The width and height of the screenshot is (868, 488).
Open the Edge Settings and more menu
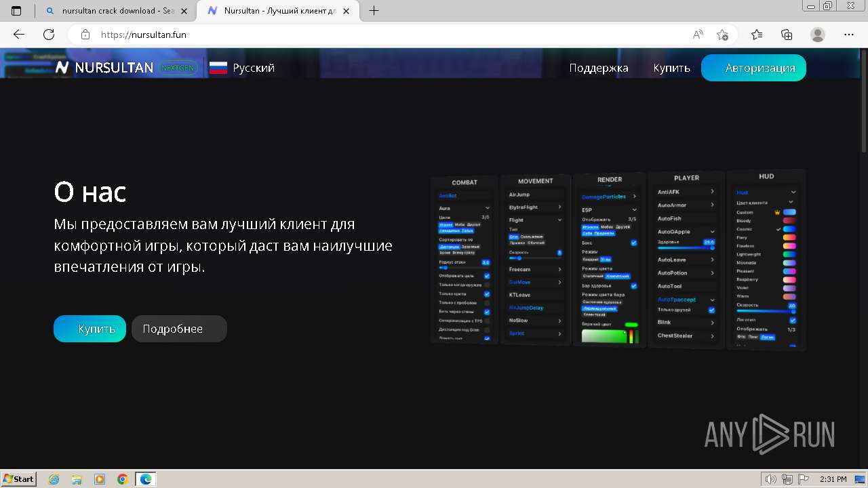849,35
